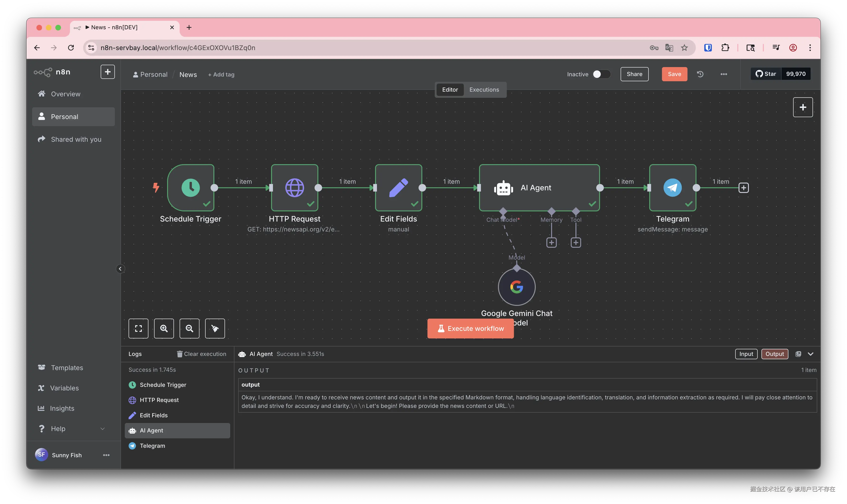Screen dimensions: 847x504
Task: Zoom out of the workflow canvas
Action: click(x=189, y=329)
